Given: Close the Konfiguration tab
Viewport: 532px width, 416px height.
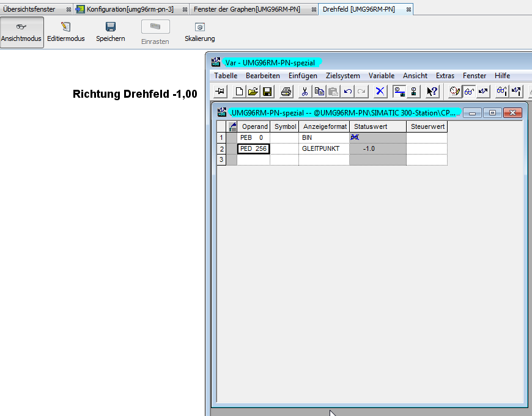Looking at the screenshot, I should [x=185, y=10].
